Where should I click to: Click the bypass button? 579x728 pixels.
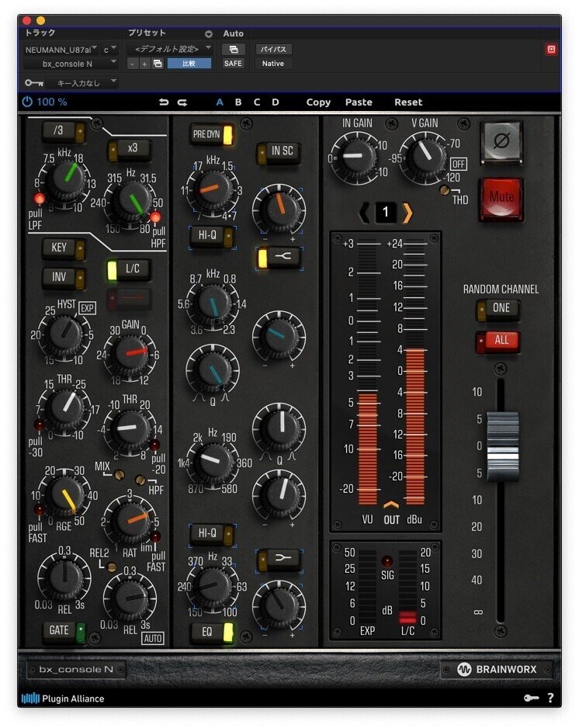pyautogui.click(x=273, y=49)
